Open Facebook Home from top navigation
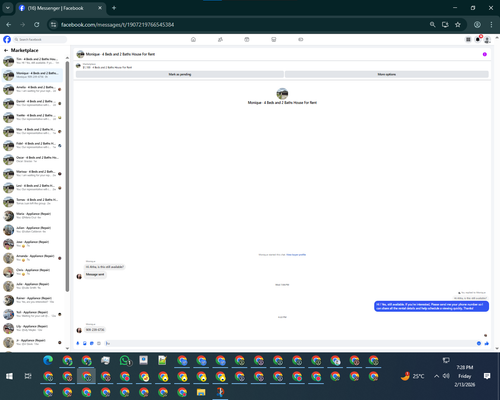The height and width of the screenshot is (400, 500). point(193,39)
